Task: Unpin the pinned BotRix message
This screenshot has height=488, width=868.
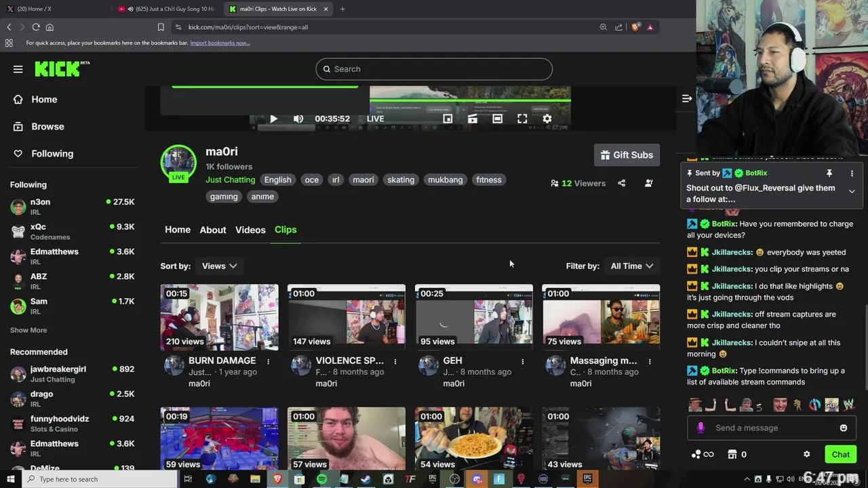Action: point(829,174)
